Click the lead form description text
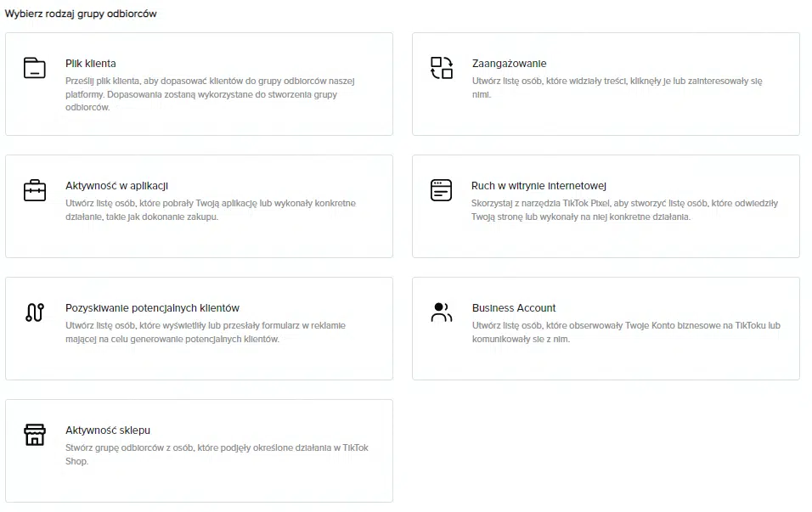812x512 pixels. (206, 332)
